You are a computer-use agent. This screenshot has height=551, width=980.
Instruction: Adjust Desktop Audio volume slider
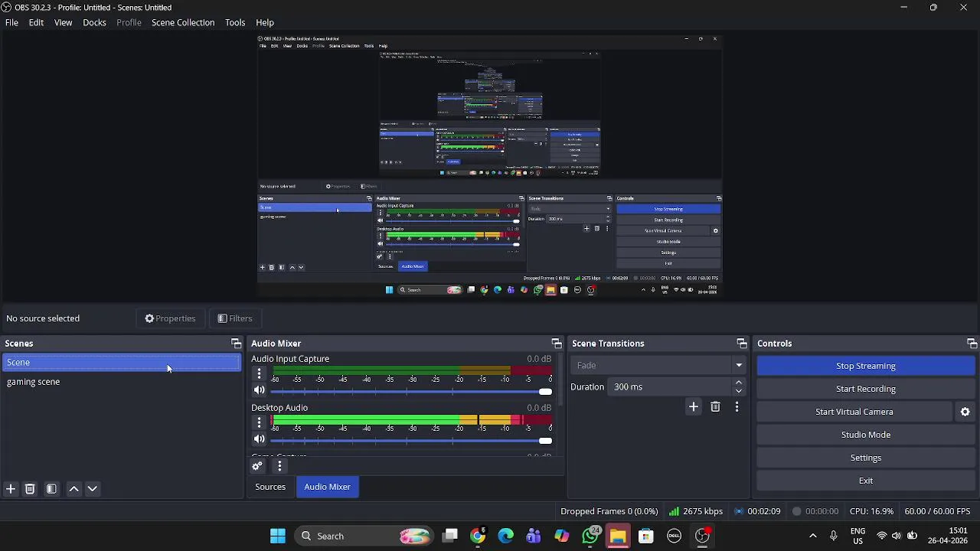point(411,440)
